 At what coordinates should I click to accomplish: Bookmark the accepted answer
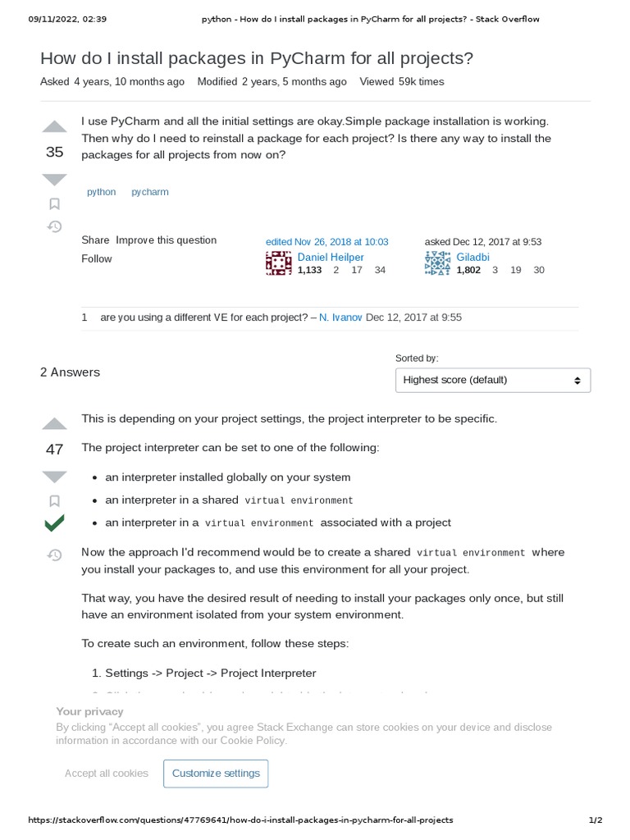(x=54, y=500)
